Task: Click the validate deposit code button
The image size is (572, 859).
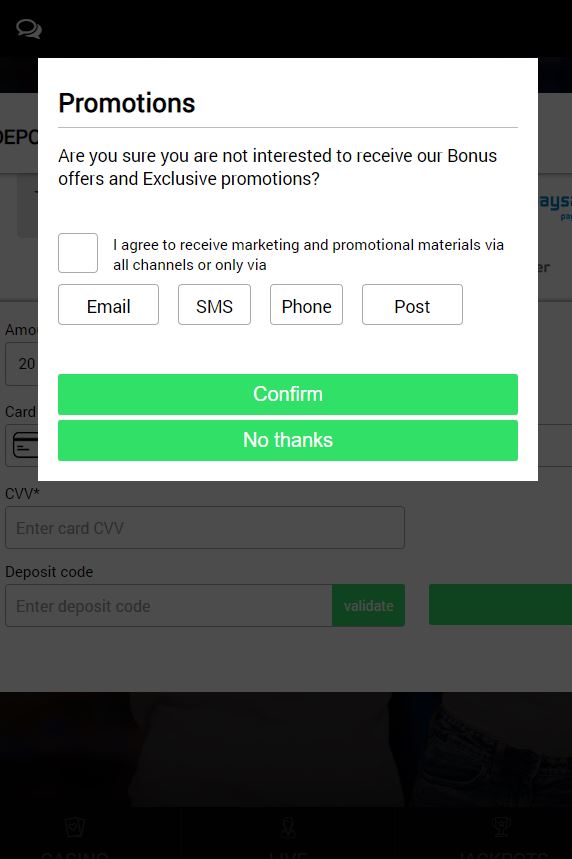Action: pyautogui.click(x=368, y=605)
